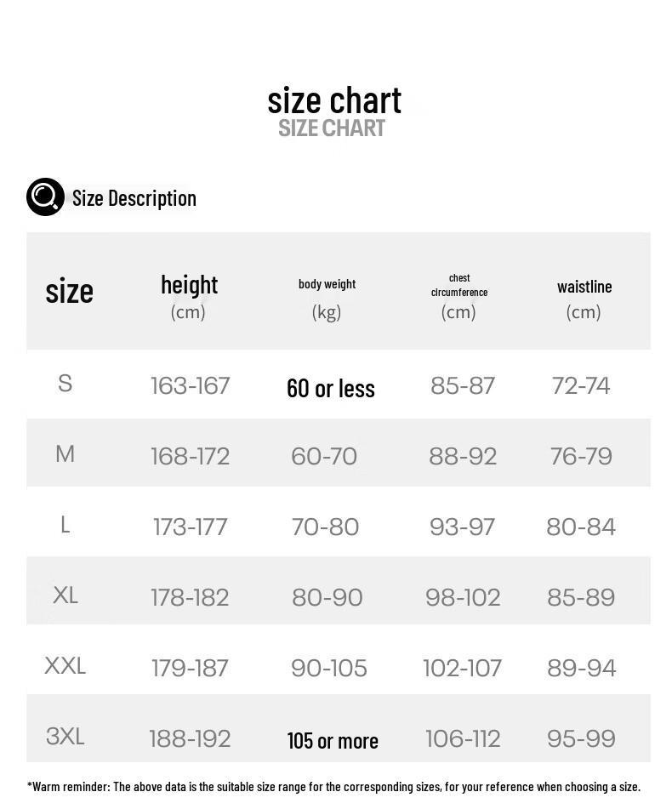Select size XXL row label

tap(65, 665)
